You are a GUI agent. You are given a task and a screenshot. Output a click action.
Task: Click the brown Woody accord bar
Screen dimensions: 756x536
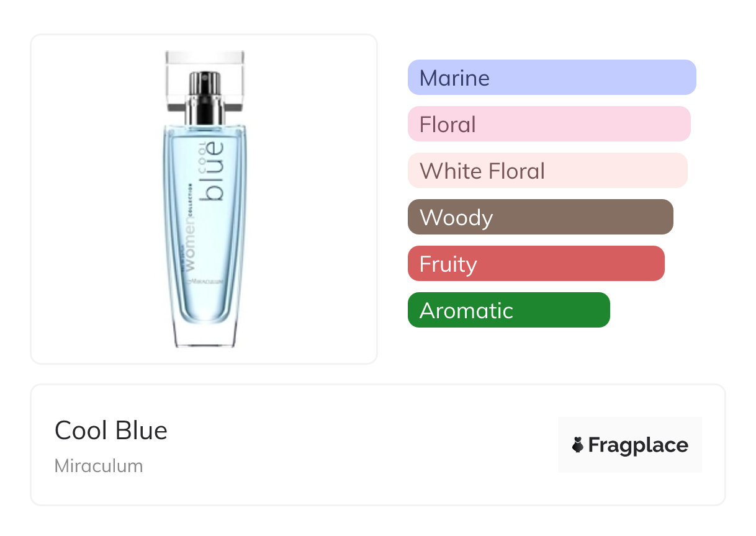tap(540, 217)
